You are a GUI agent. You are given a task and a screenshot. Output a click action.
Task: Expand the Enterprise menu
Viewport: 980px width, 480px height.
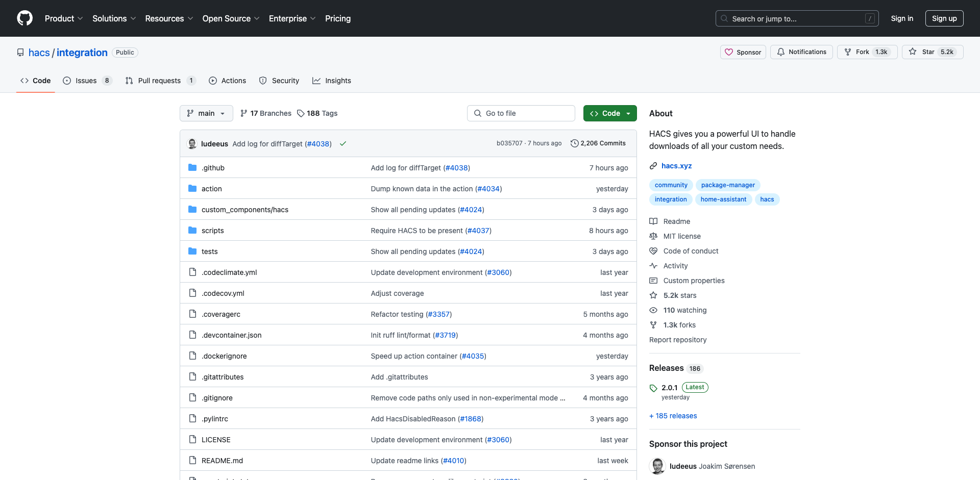[x=292, y=18]
